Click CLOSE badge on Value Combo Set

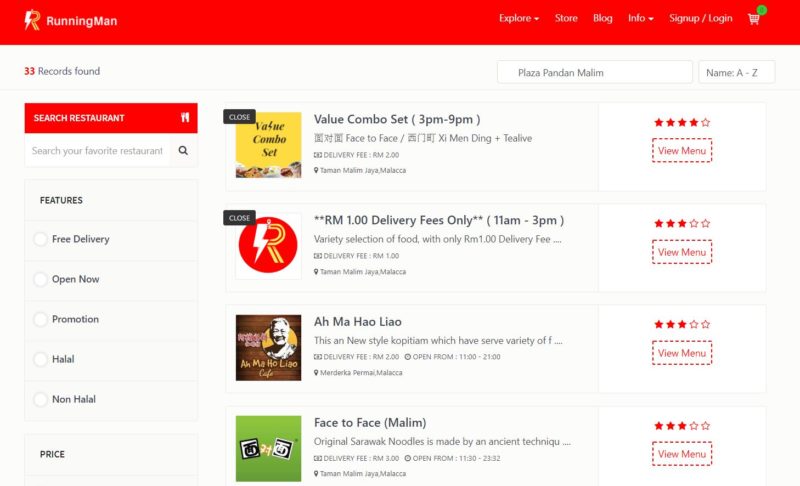pyautogui.click(x=239, y=117)
